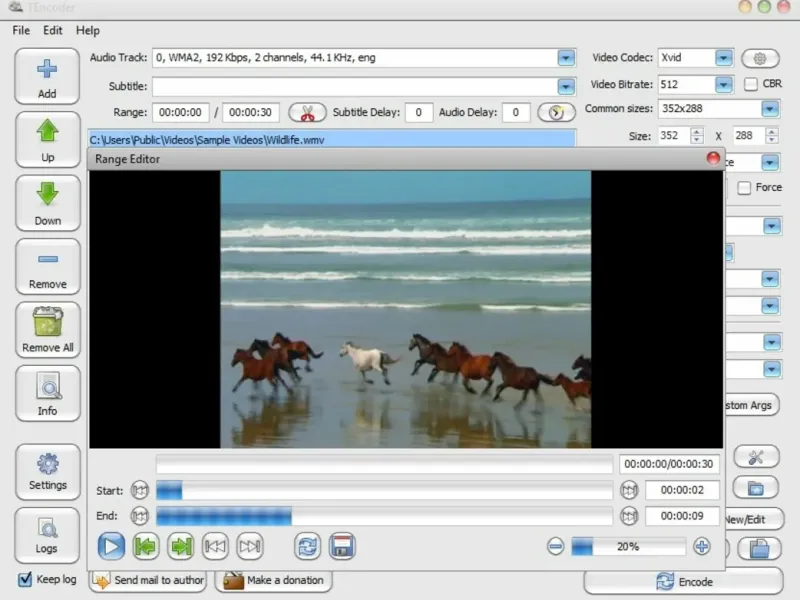Screen dimensions: 800x600
Task: Open the file Info button
Action: tap(47, 393)
